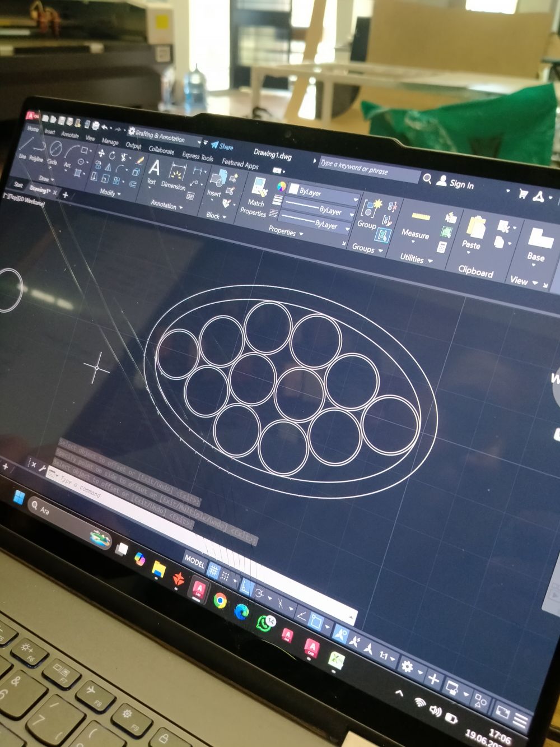The width and height of the screenshot is (560, 747).
Task: Add a new drawing tab with plus
Action: (x=66, y=194)
